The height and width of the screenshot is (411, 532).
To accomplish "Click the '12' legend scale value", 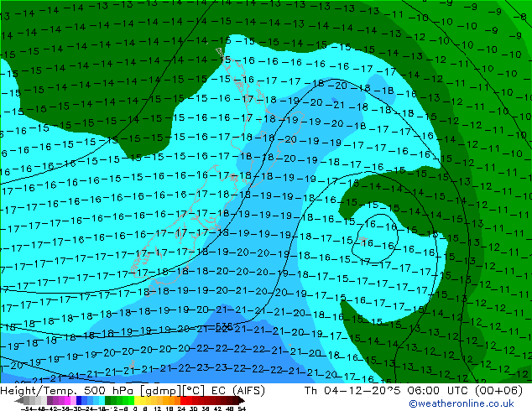I will point(158,408).
